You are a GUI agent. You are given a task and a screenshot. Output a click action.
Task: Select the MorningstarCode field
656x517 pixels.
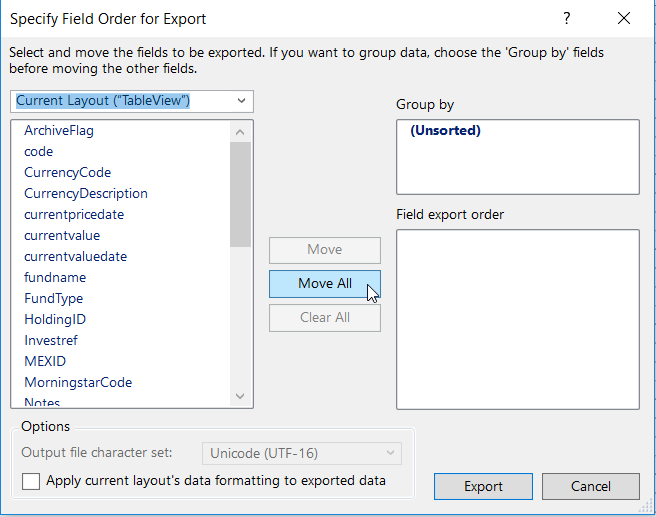click(78, 383)
